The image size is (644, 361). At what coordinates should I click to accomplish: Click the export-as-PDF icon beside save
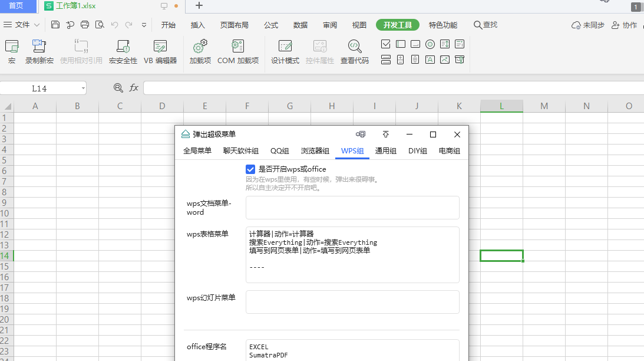tap(70, 25)
